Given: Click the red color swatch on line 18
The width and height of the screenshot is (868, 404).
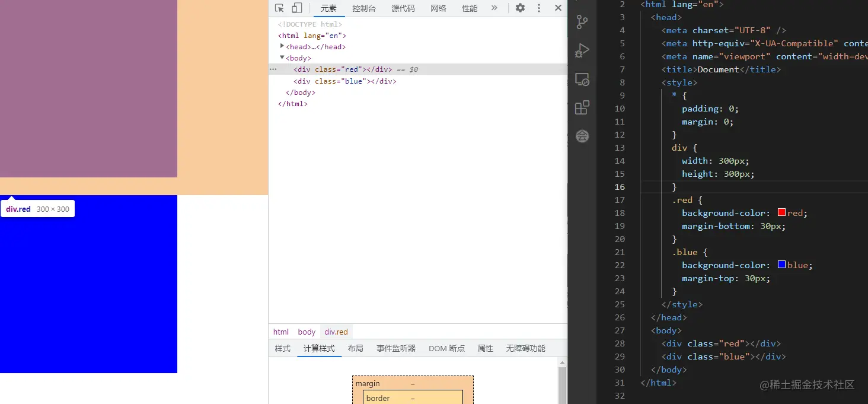Looking at the screenshot, I should 780,212.
